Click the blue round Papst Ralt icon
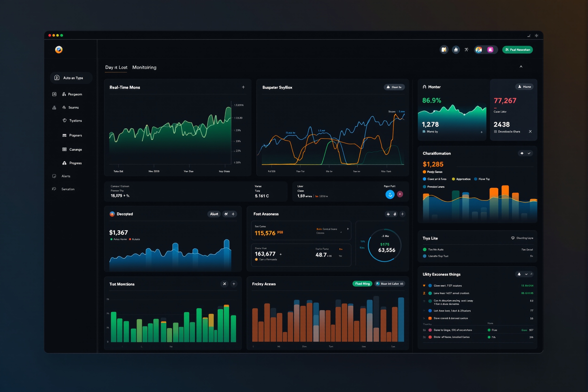 click(x=390, y=194)
